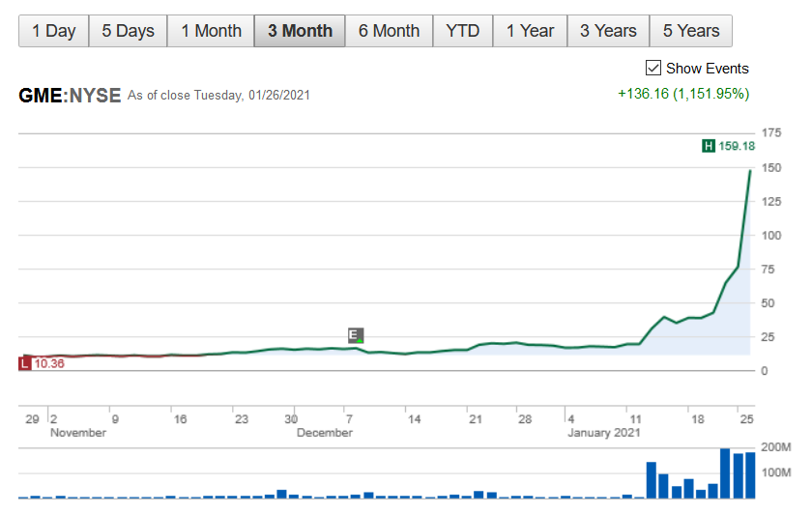The width and height of the screenshot is (812, 514).
Task: Select the 5 Years range tab
Action: (691, 31)
